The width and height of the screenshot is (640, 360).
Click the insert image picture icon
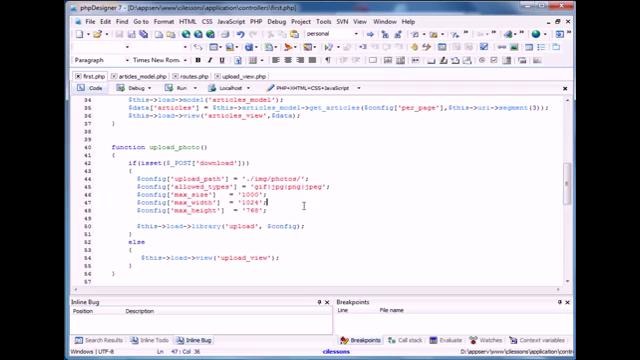514,47
